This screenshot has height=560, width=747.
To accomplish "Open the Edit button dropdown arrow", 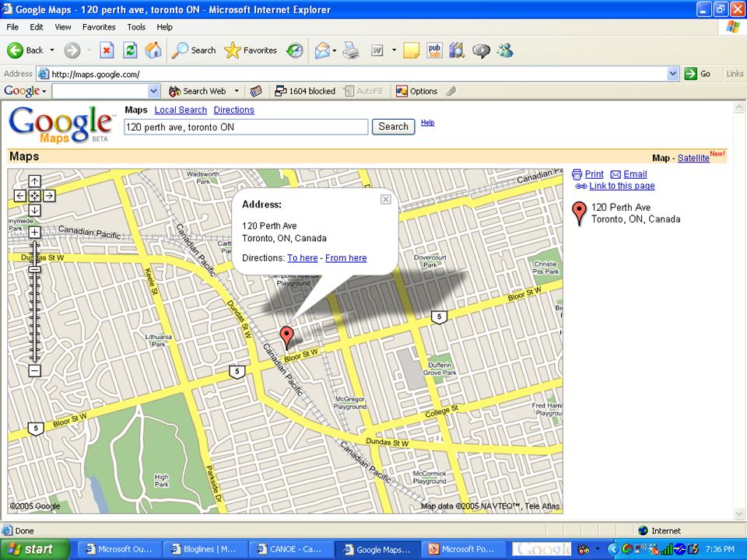I will point(394,50).
